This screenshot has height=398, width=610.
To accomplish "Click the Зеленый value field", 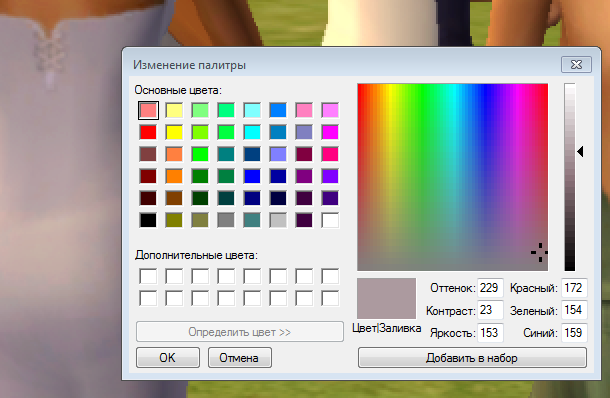I will 574,310.
